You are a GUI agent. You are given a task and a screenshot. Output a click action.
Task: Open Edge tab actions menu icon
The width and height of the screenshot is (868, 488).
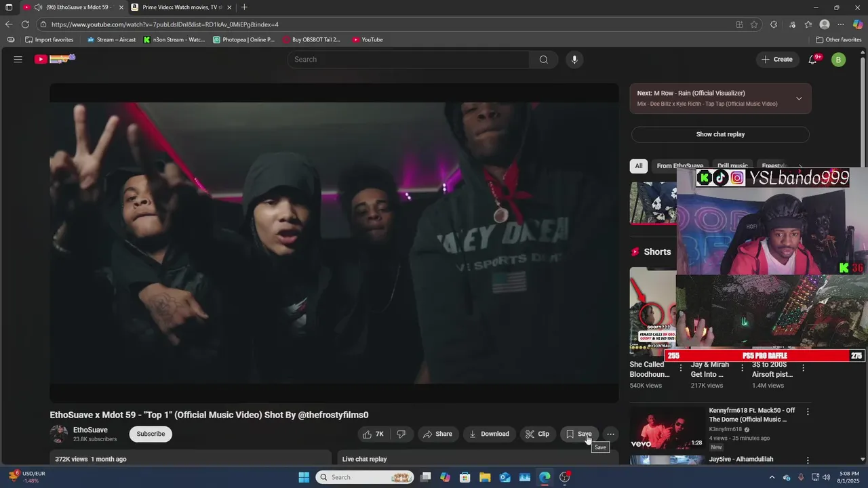[9, 7]
